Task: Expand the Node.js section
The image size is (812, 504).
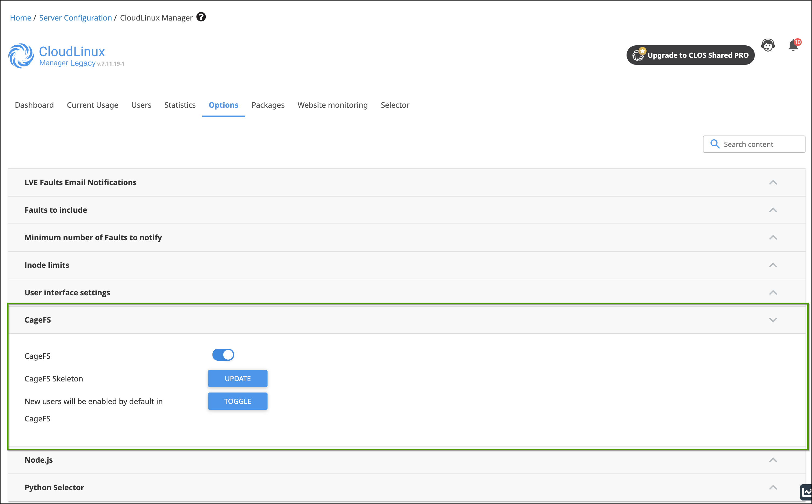Action: pyautogui.click(x=773, y=460)
